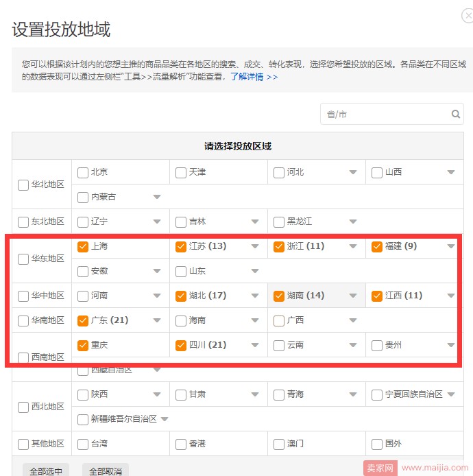Screen dimensions: 473x476
Task: Tick the 山东 checkbox
Action: [x=181, y=272]
